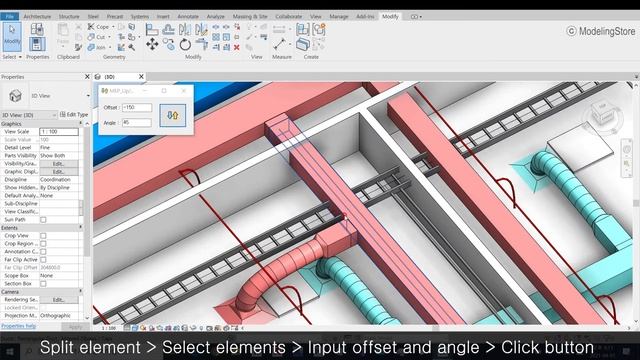The height and width of the screenshot is (360, 640).
Task: Click the ViewCube in the 3D view
Action: pyautogui.click(x=603, y=113)
